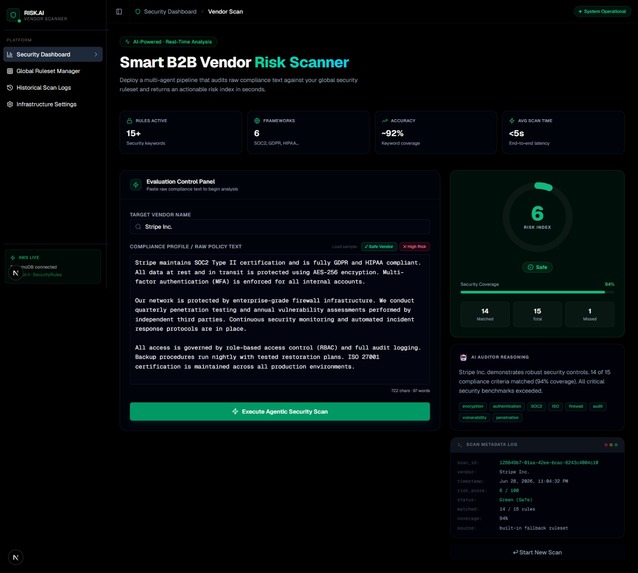
Task: Click the scan_id value in metadata log
Action: [x=548, y=463]
